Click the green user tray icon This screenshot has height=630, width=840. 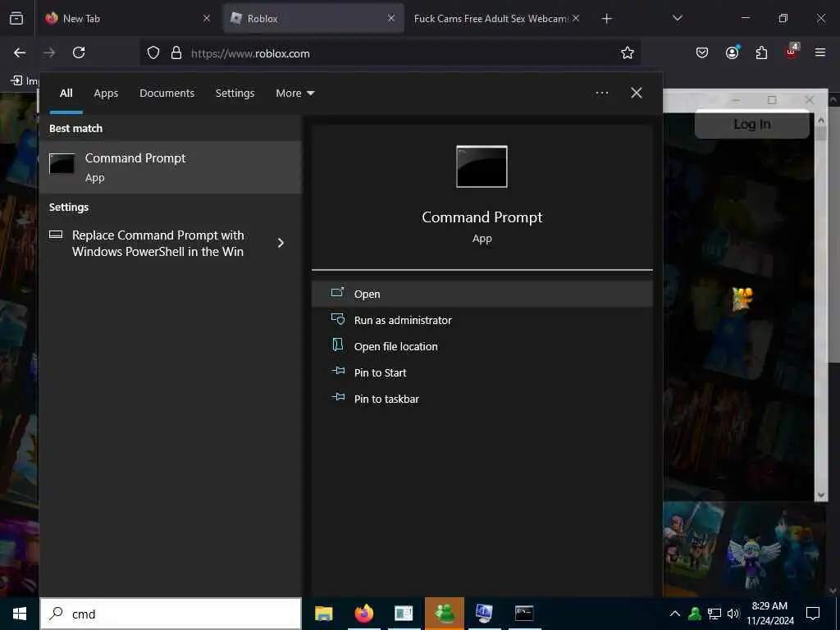pyautogui.click(x=695, y=614)
